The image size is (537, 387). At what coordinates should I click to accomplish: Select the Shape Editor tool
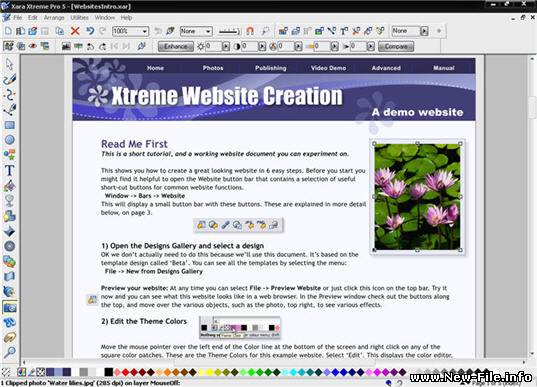[x=9, y=95]
